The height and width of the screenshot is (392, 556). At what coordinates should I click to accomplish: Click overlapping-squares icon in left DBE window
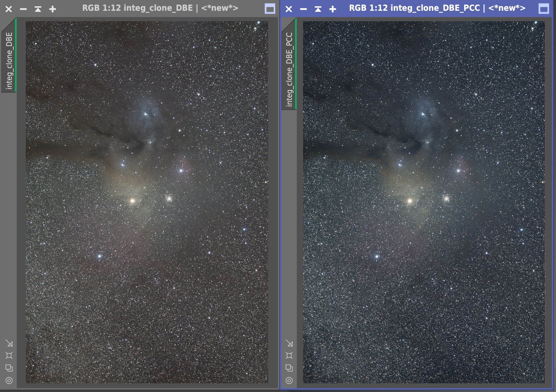pyautogui.click(x=9, y=368)
